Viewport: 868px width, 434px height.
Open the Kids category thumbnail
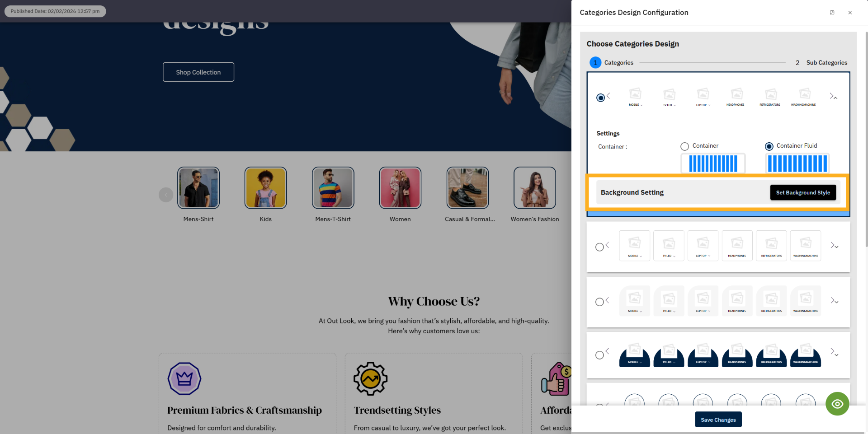266,188
